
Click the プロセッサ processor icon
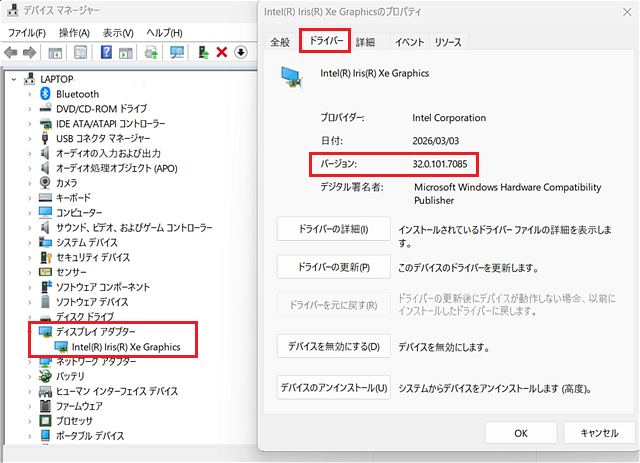click(45, 421)
